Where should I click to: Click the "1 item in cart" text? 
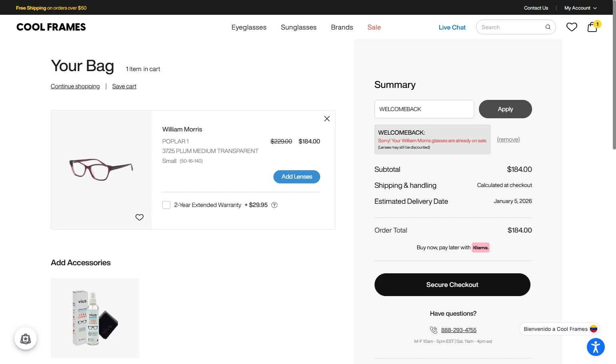(143, 69)
